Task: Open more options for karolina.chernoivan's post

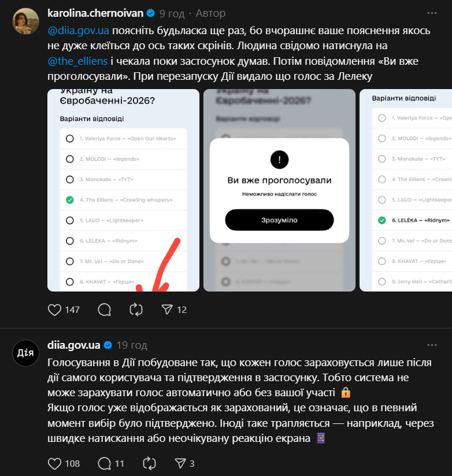Action: coord(432,13)
